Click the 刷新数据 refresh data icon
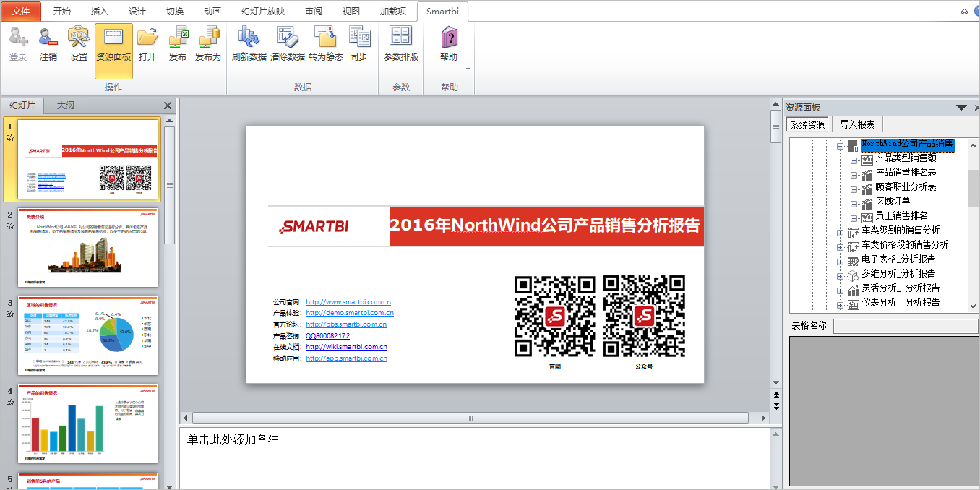This screenshot has height=490, width=980. pos(249,36)
